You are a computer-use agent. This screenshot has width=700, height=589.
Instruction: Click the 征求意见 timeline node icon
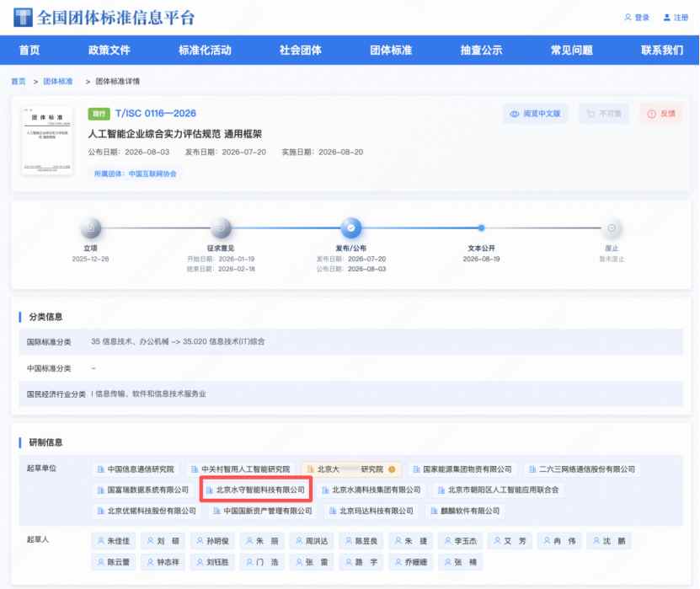click(x=221, y=228)
